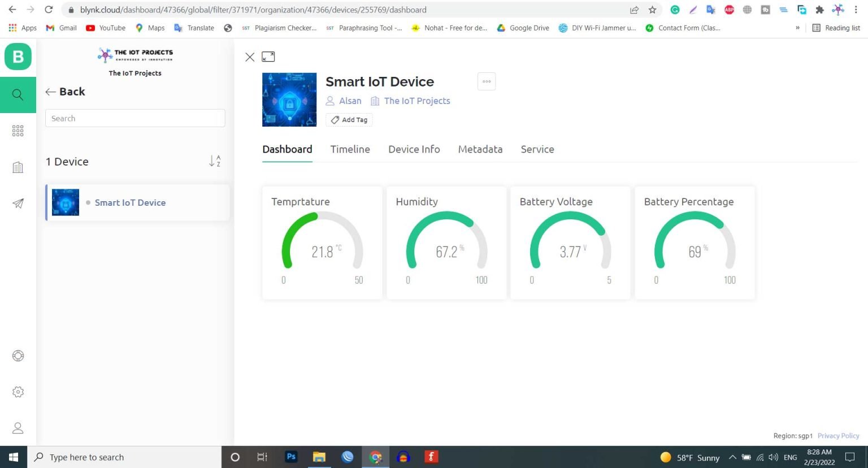The image size is (868, 468).
Task: Open the Metadata tab
Action: 480,149
